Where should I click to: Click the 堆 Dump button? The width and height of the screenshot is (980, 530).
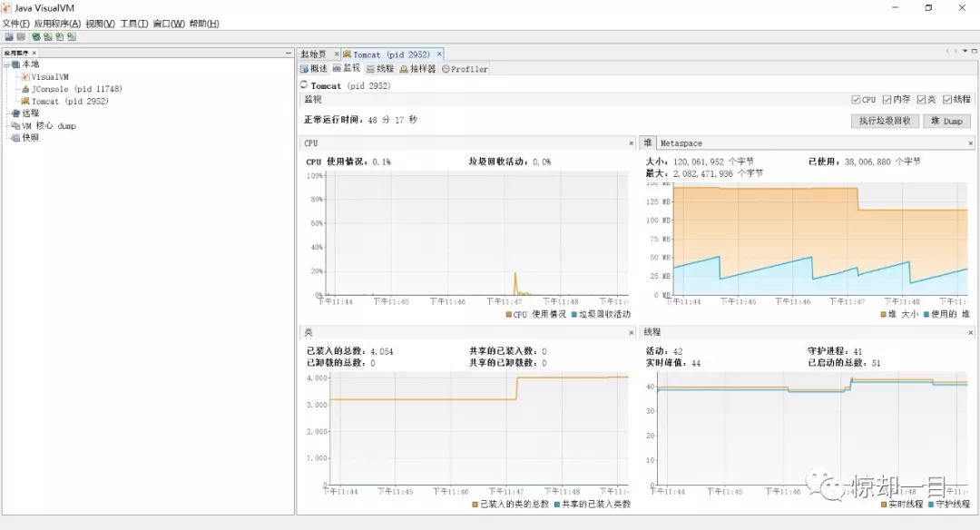click(x=946, y=121)
